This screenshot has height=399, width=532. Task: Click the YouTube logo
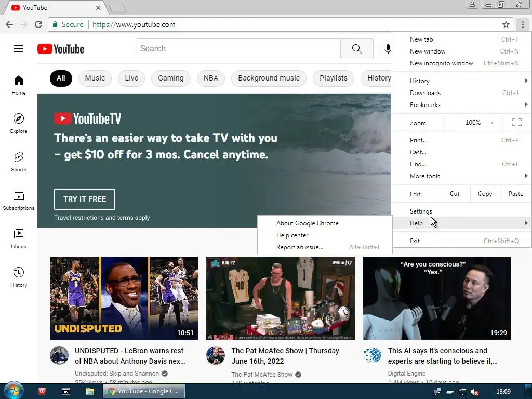[x=61, y=49]
